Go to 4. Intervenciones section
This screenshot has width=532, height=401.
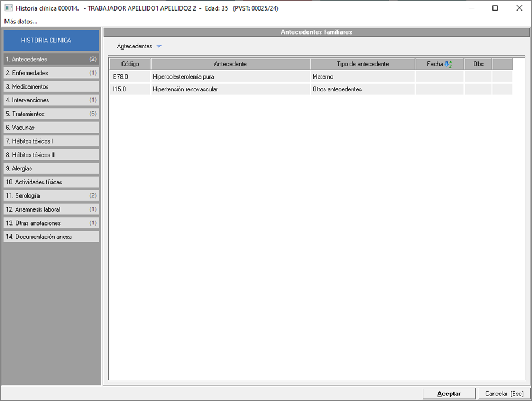tap(51, 100)
